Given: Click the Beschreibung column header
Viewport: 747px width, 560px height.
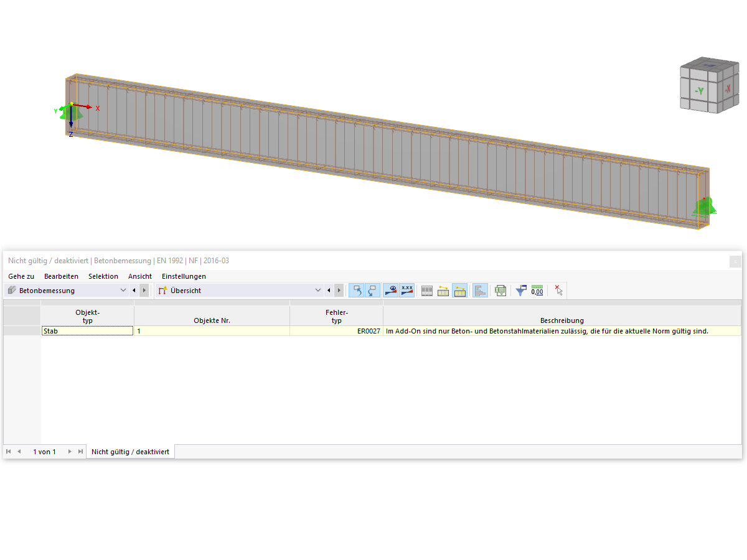Looking at the screenshot, I should (562, 316).
